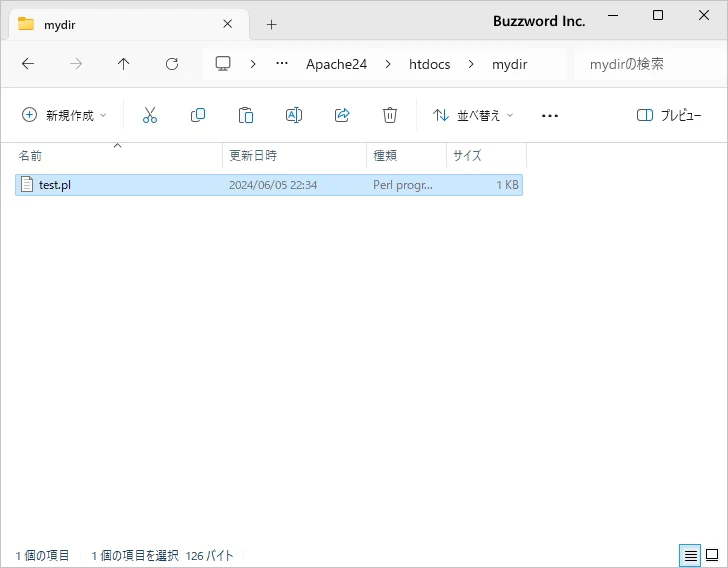Click the Copy icon in toolbar
Image resolution: width=728 pixels, height=568 pixels.
[x=198, y=115]
